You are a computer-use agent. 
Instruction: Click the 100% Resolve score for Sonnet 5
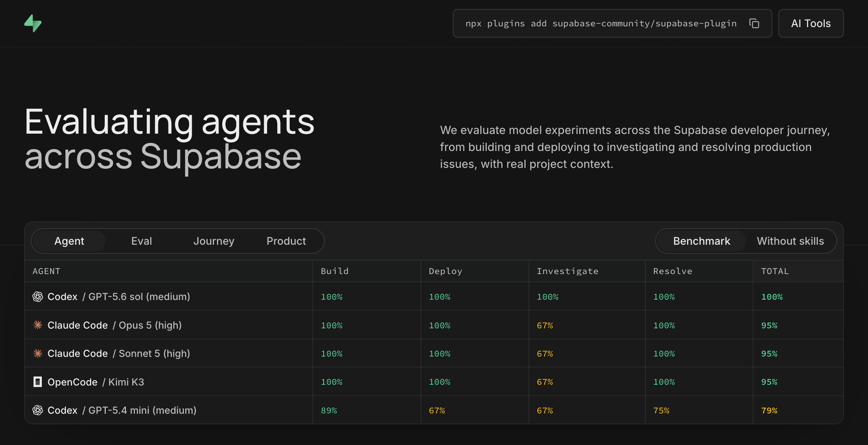(664, 354)
